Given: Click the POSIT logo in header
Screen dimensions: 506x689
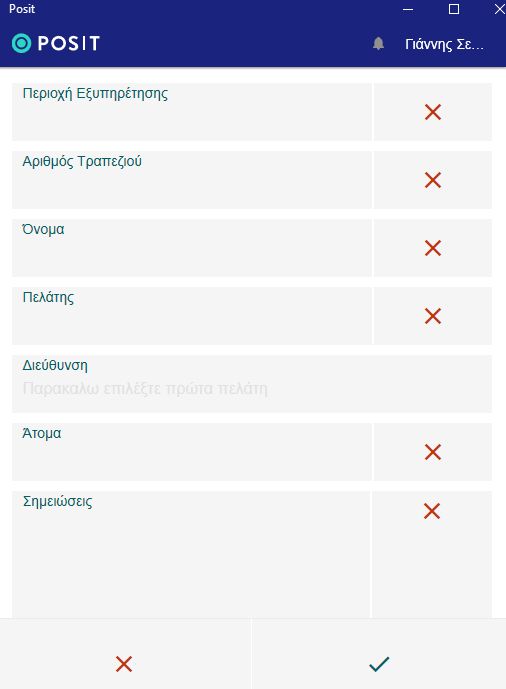Looking at the screenshot, I should (x=56, y=43).
